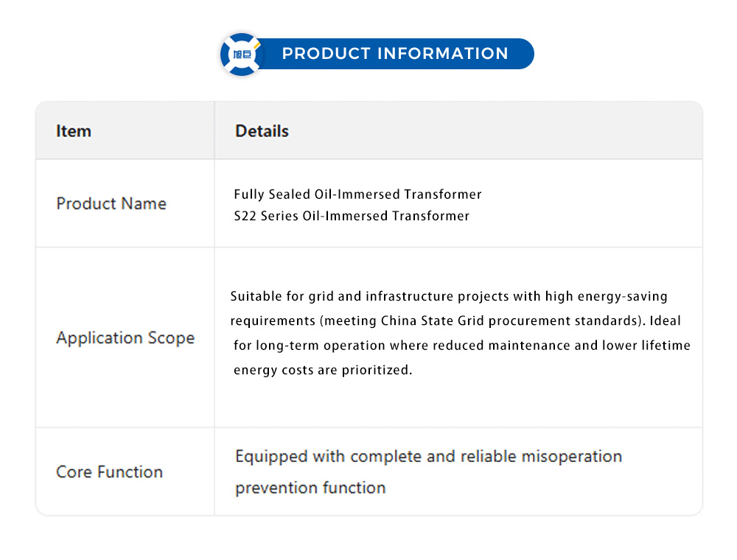737x560 pixels.
Task: Click the 'energy costs are prioritized' line
Action: 323,370
